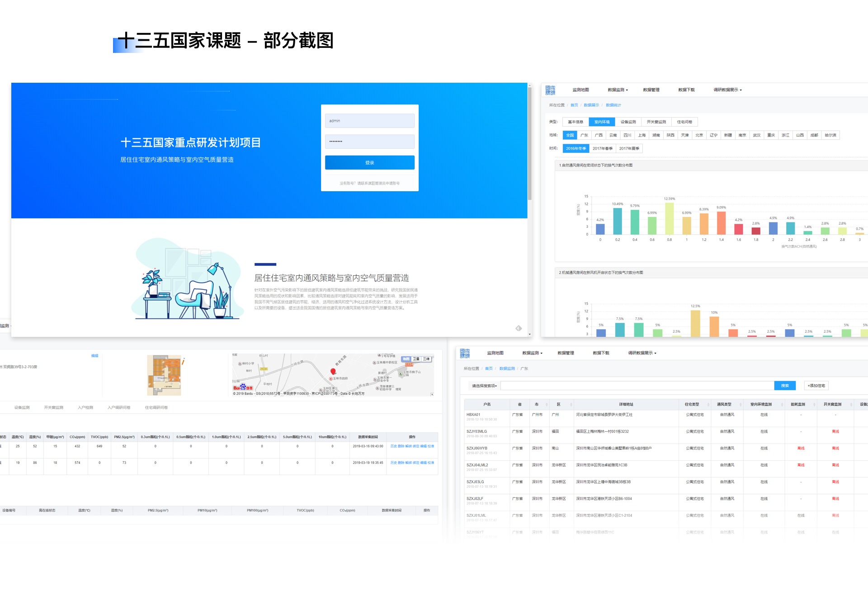Expand 调研数据展示 dropdown in data list window

[642, 353]
